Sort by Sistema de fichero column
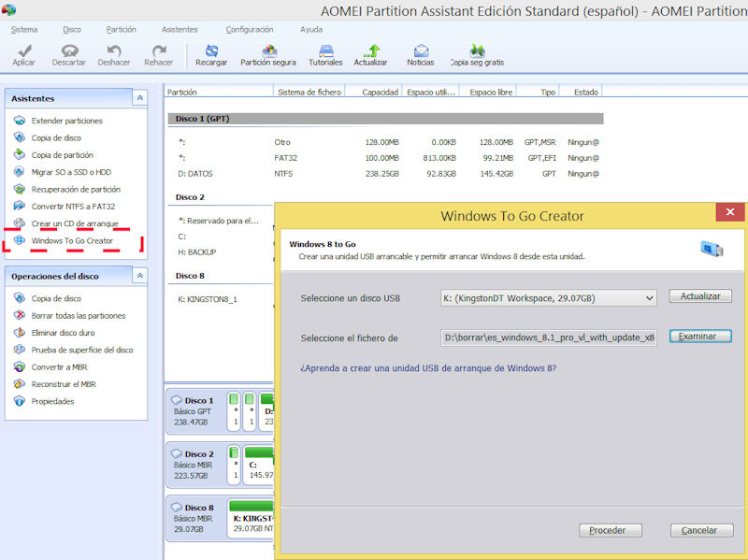748x560 pixels. [x=309, y=92]
